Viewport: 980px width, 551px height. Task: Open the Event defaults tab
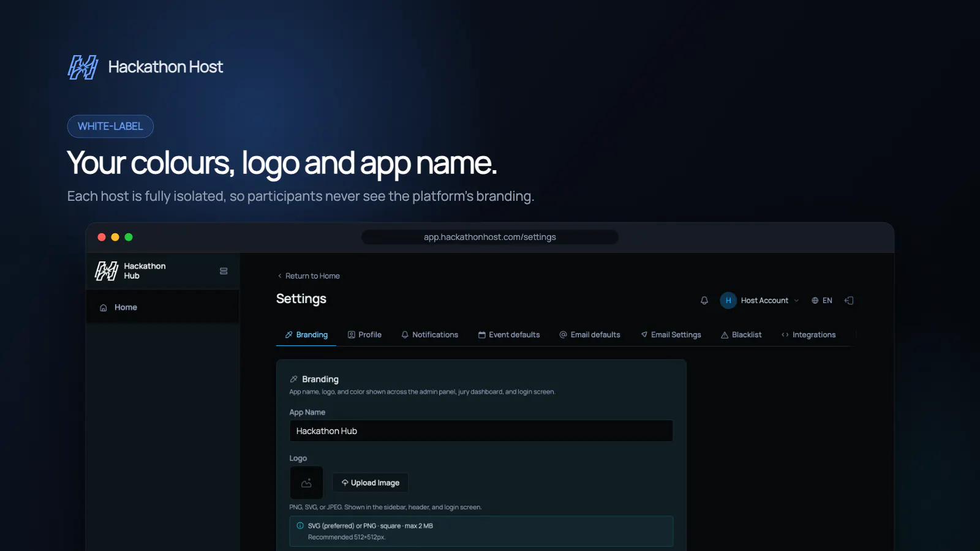pos(509,335)
